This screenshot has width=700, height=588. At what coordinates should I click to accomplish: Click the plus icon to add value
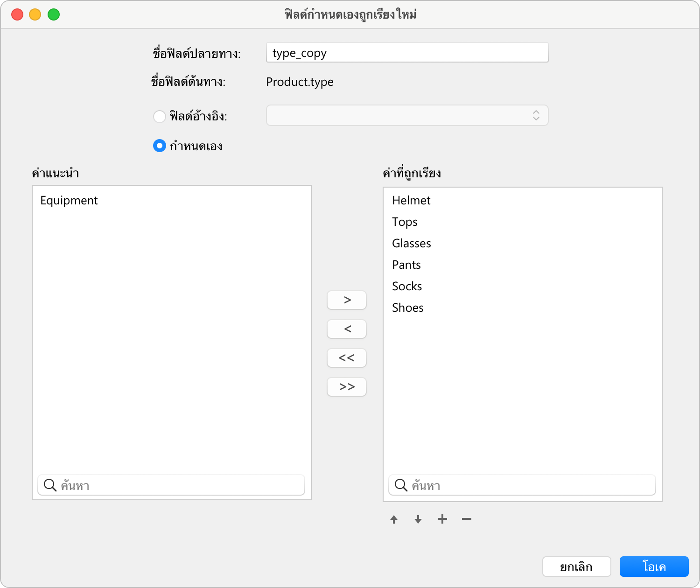(442, 519)
